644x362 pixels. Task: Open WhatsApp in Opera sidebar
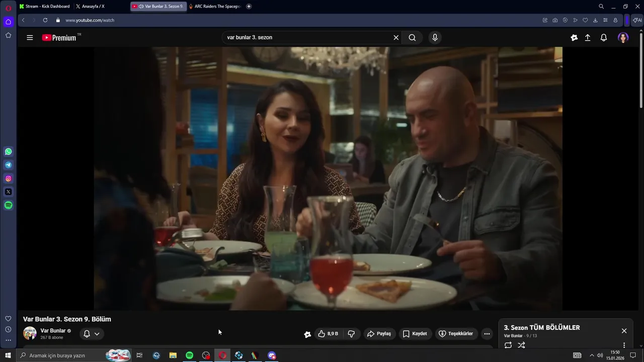8,151
